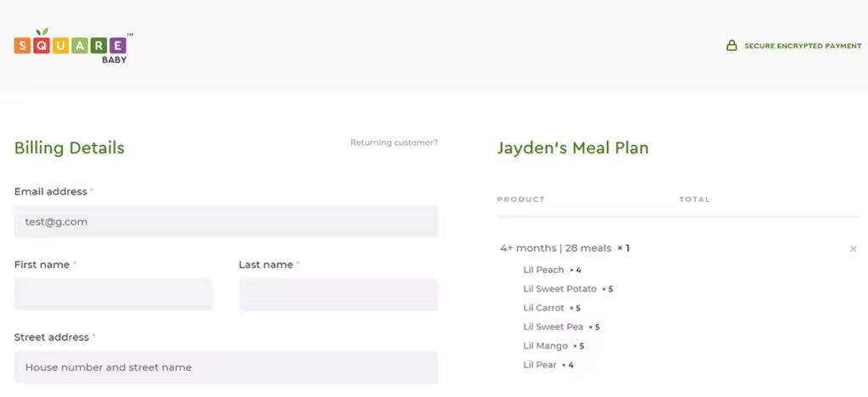Select the Last name input box
This screenshot has width=868, height=397.
tap(338, 294)
